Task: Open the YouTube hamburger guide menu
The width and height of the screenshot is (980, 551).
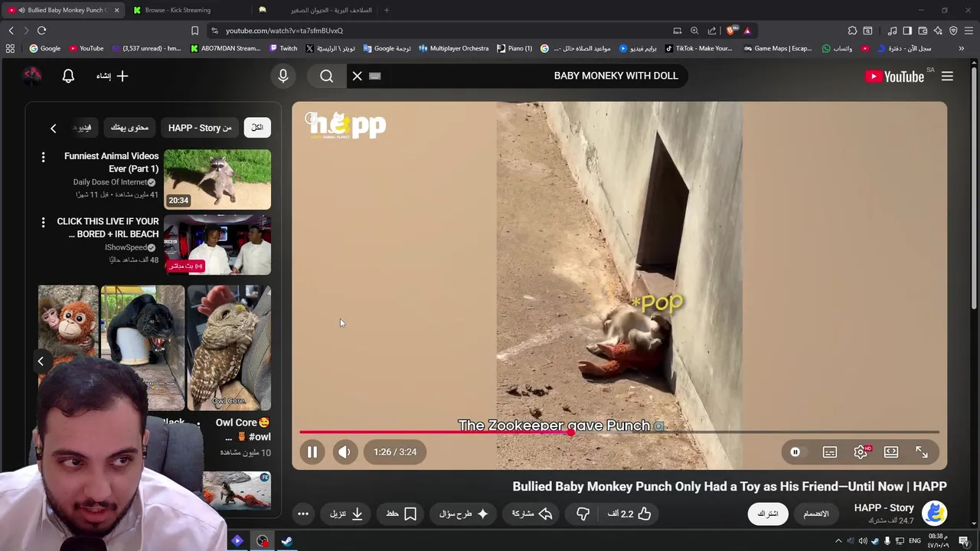Action: (947, 76)
